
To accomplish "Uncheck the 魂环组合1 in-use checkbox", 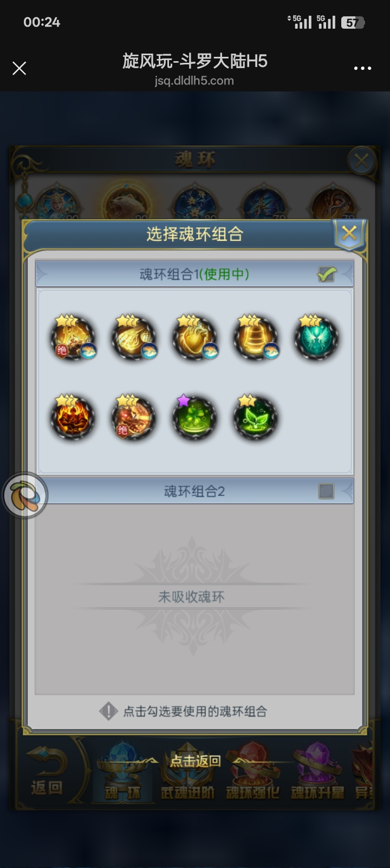I will (x=327, y=274).
